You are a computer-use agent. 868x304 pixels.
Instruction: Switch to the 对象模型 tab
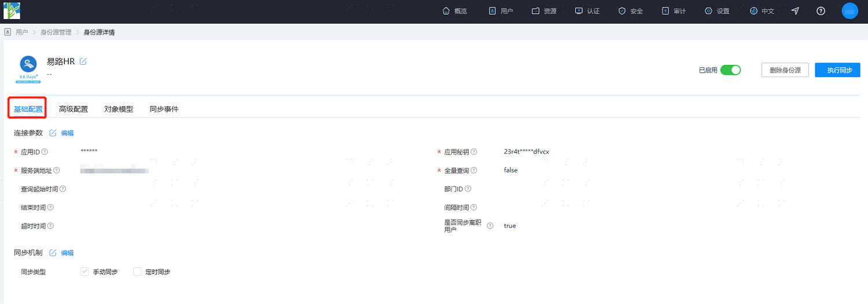click(x=119, y=109)
